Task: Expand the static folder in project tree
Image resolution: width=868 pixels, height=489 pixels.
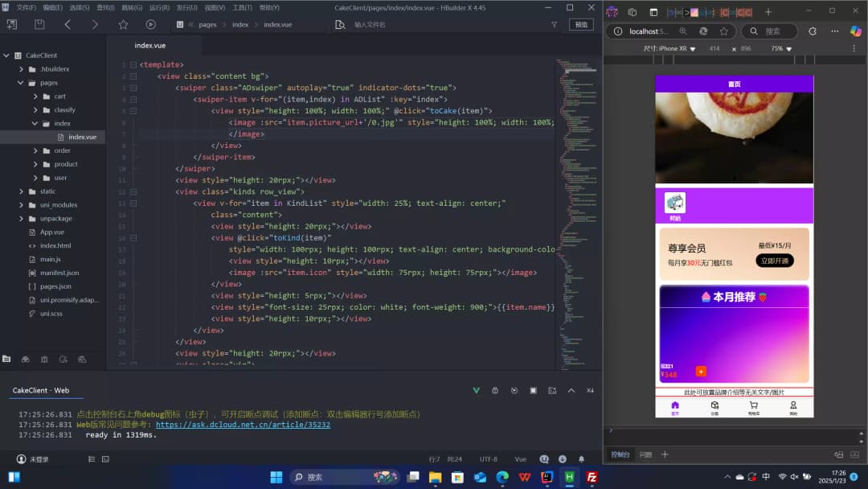Action: [x=22, y=191]
